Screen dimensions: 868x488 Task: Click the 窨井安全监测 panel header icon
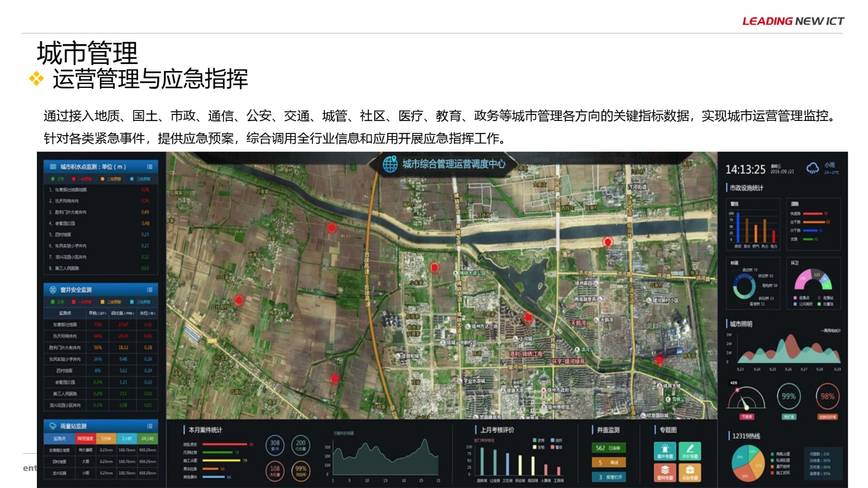click(x=53, y=290)
